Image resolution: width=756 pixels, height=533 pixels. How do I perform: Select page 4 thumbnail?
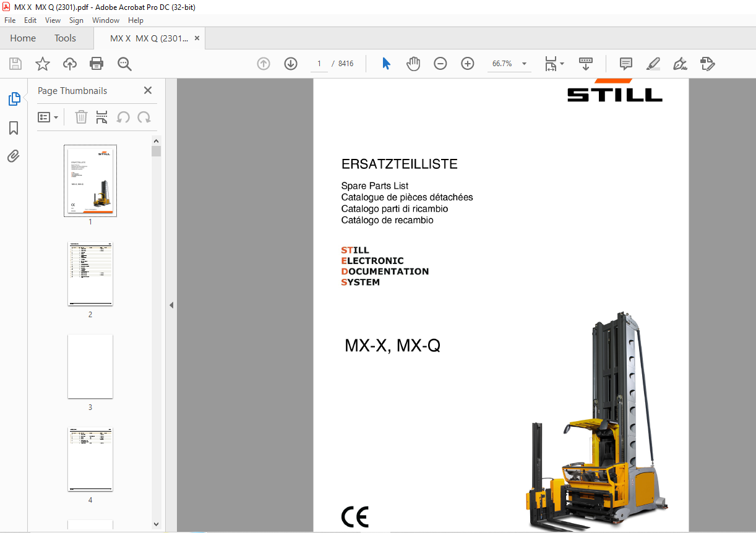(90, 459)
